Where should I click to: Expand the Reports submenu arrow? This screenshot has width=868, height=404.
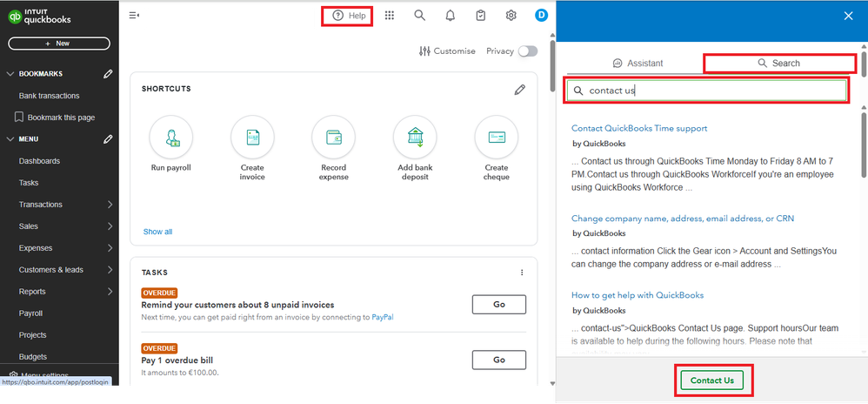click(x=110, y=292)
